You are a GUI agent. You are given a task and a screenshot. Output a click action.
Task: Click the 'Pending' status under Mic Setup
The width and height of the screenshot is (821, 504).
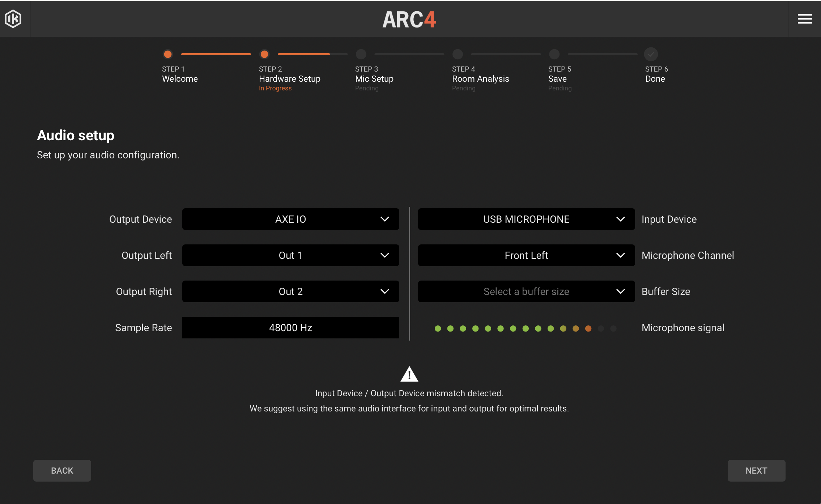click(x=367, y=88)
